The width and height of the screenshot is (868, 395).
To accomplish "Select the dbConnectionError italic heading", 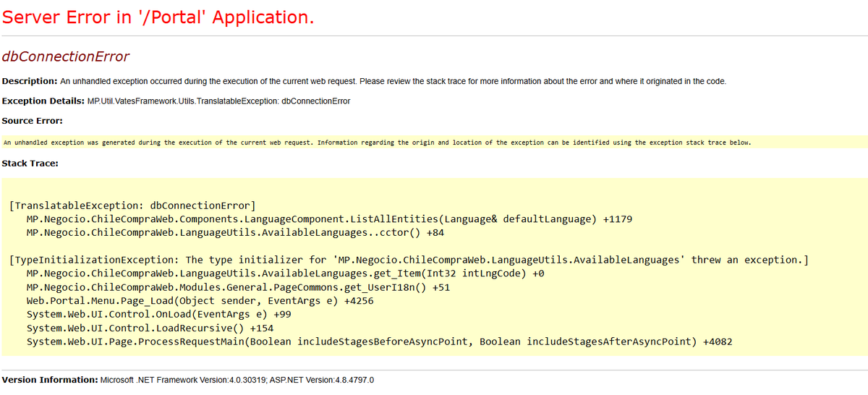I will pyautogui.click(x=66, y=56).
